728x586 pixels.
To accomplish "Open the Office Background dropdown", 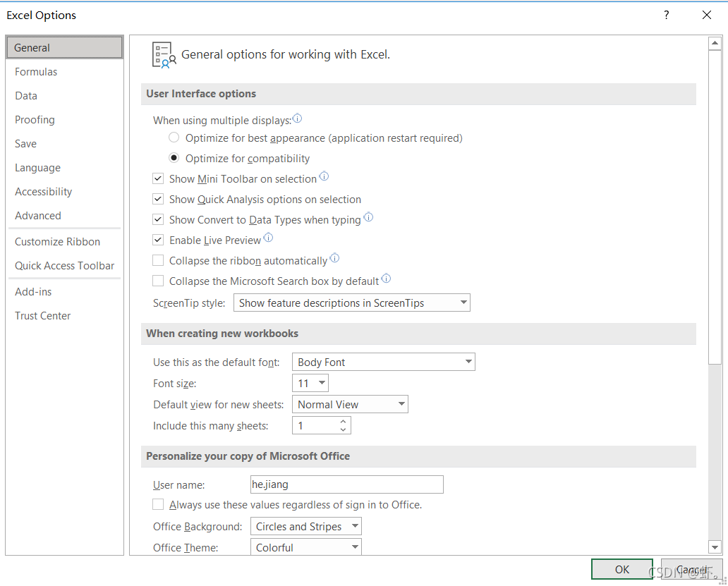I will tap(305, 527).
